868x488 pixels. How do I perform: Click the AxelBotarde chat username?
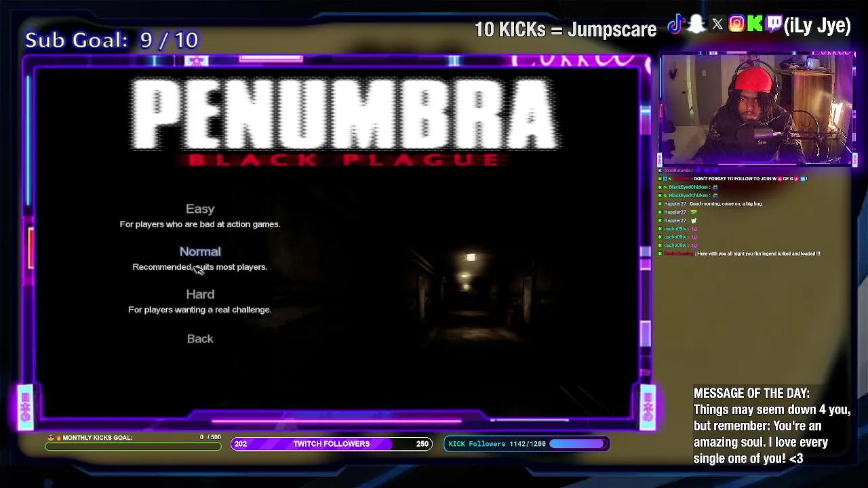pyautogui.click(x=677, y=171)
